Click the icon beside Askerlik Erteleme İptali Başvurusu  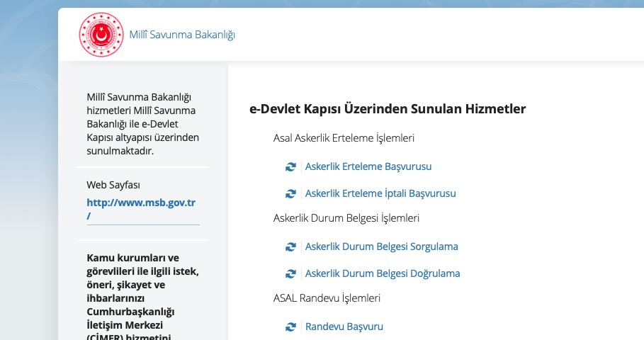(x=290, y=193)
